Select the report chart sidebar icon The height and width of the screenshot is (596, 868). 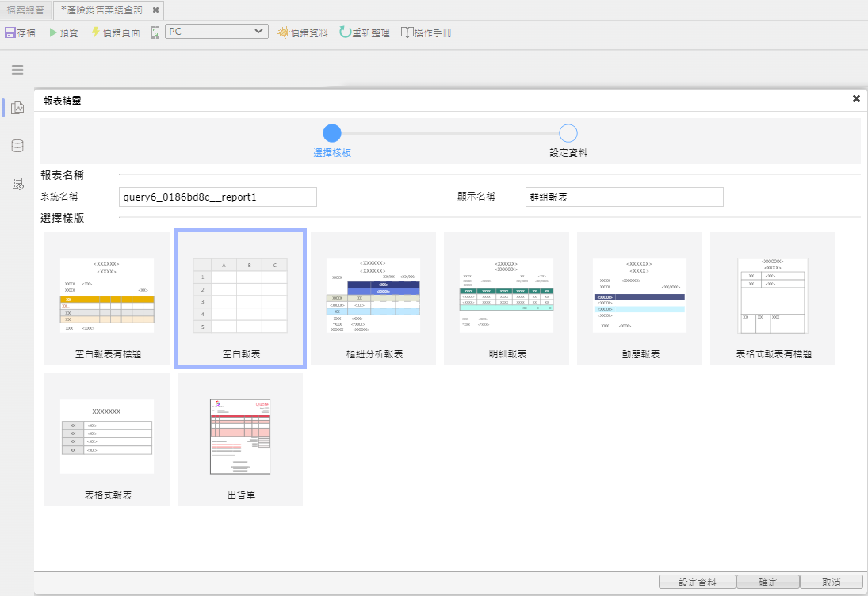pyautogui.click(x=17, y=107)
